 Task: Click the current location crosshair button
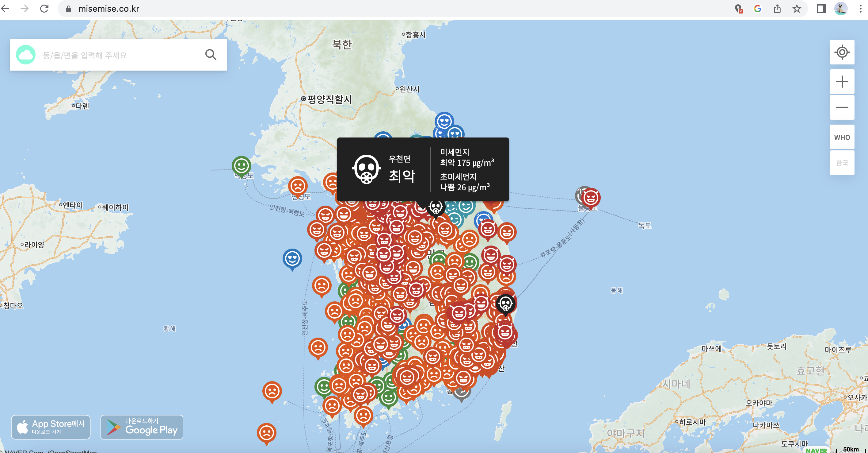pyautogui.click(x=842, y=52)
